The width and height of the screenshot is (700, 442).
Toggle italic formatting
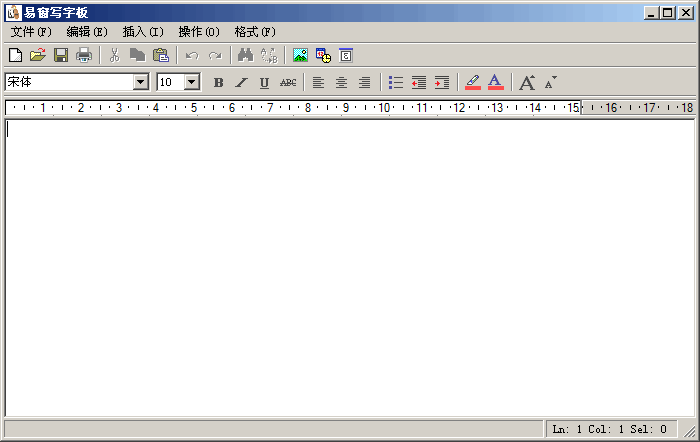(241, 82)
